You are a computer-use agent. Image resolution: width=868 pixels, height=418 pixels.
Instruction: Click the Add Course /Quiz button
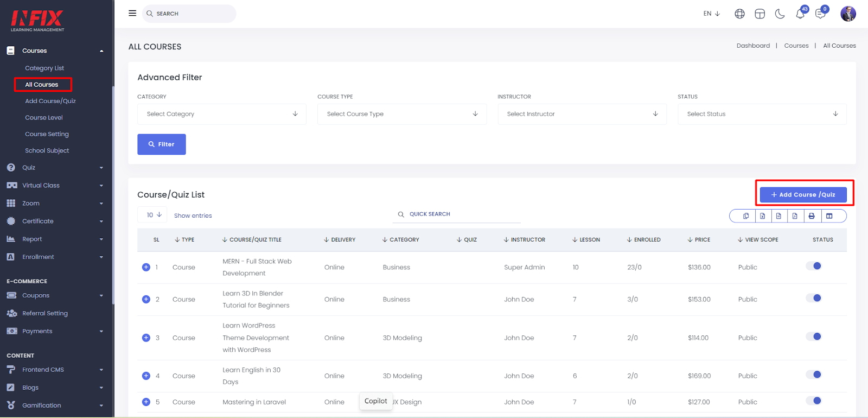[803, 194]
